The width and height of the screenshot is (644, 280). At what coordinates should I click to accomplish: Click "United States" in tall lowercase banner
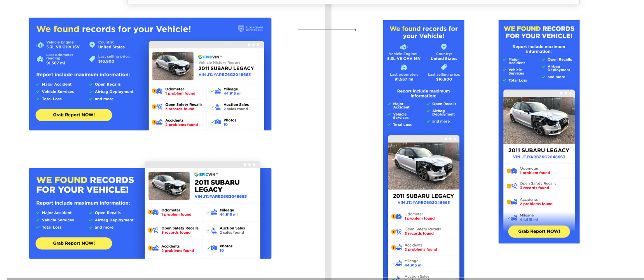[444, 59]
